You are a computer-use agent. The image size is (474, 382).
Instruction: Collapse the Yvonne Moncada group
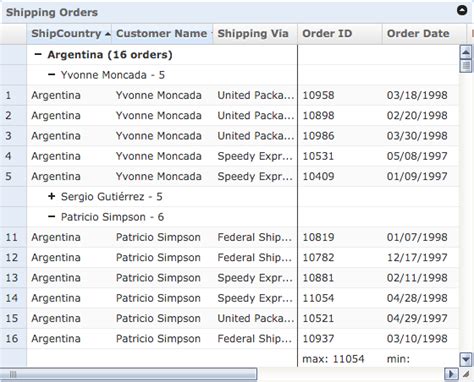51,75
